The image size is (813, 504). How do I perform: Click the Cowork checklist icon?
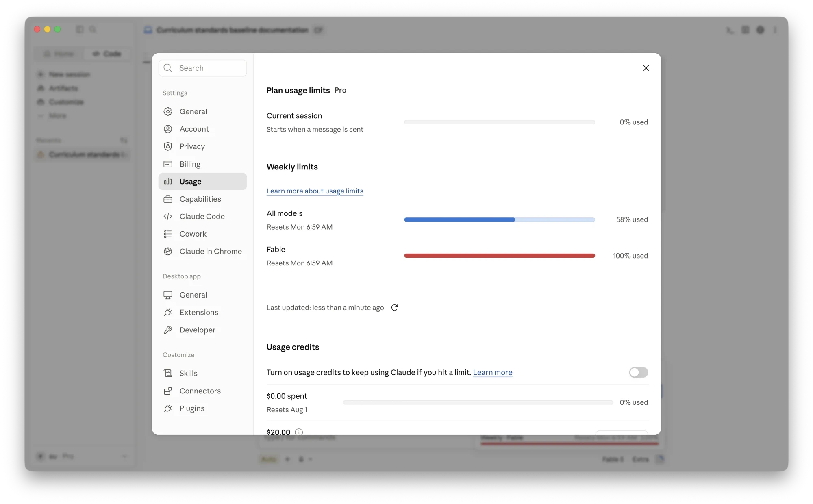click(x=168, y=234)
